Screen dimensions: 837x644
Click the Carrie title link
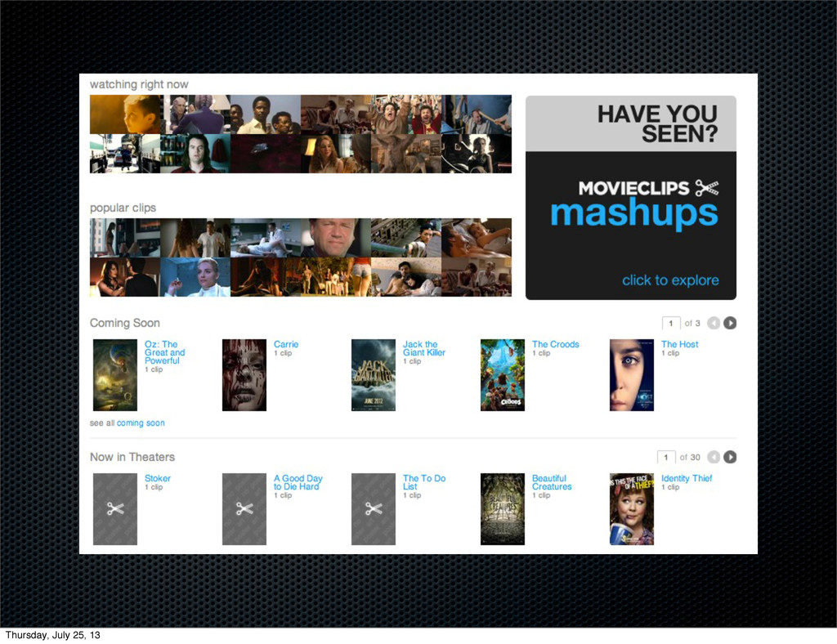point(286,344)
